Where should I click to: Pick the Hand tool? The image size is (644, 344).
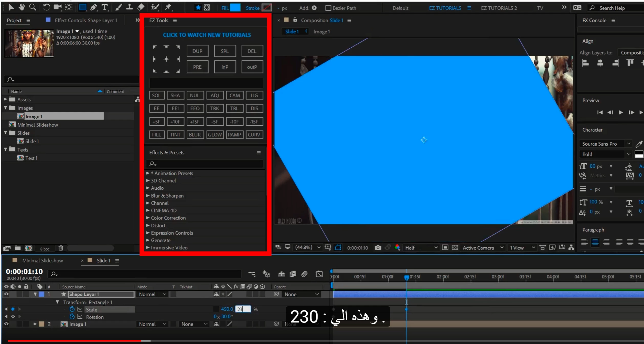[22, 7]
